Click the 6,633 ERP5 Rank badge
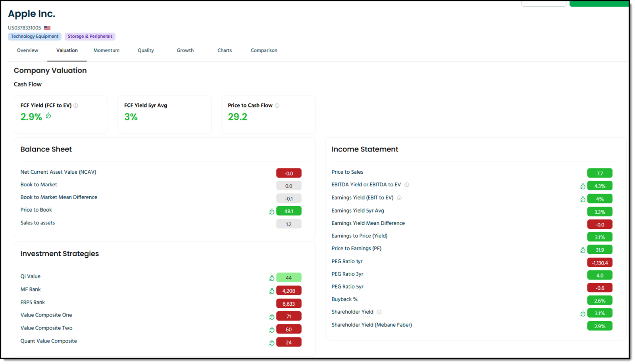Viewport: 635px width, 364px height. (289, 304)
